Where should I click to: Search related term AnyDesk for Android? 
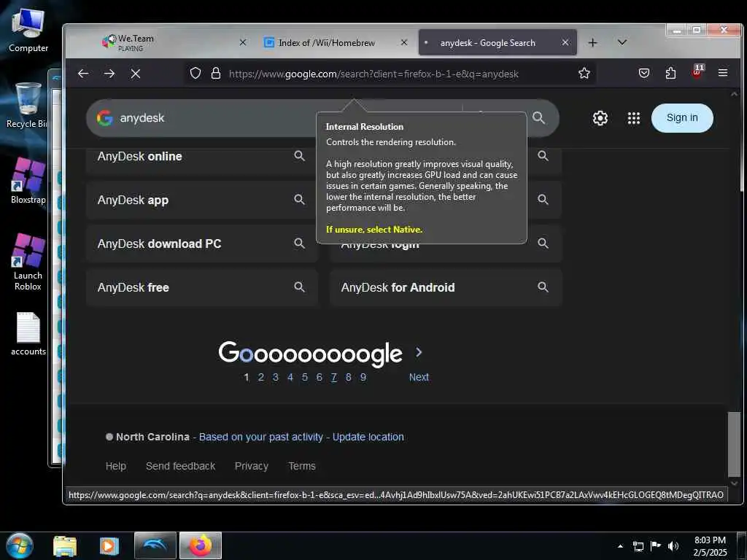point(446,287)
